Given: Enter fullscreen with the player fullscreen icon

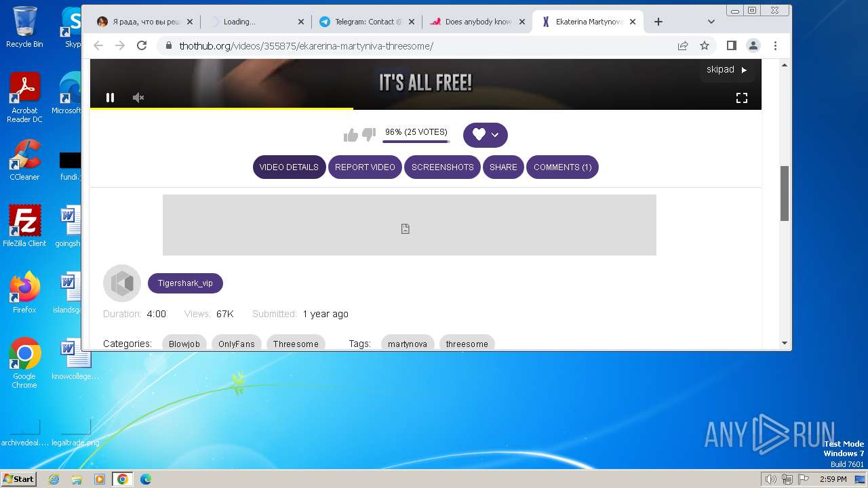Looking at the screenshot, I should [x=742, y=98].
